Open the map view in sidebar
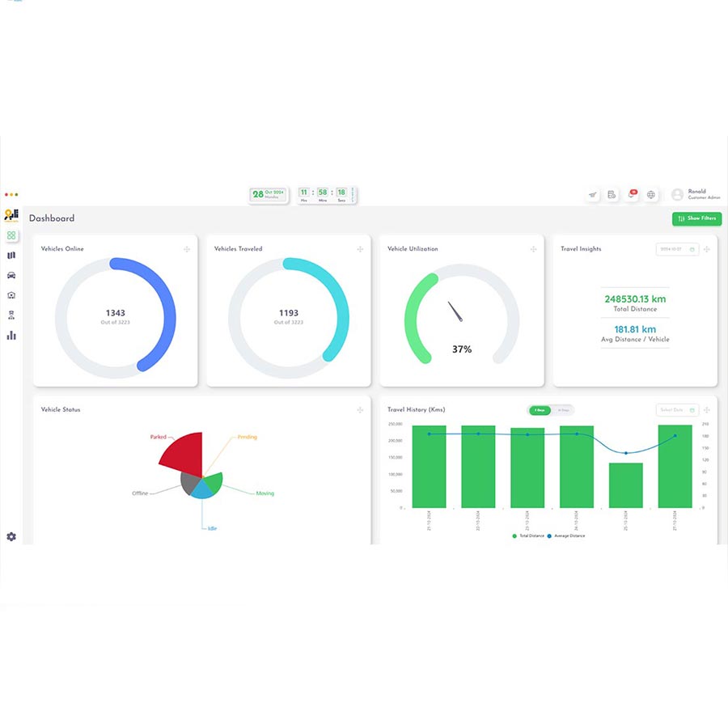 11,256
